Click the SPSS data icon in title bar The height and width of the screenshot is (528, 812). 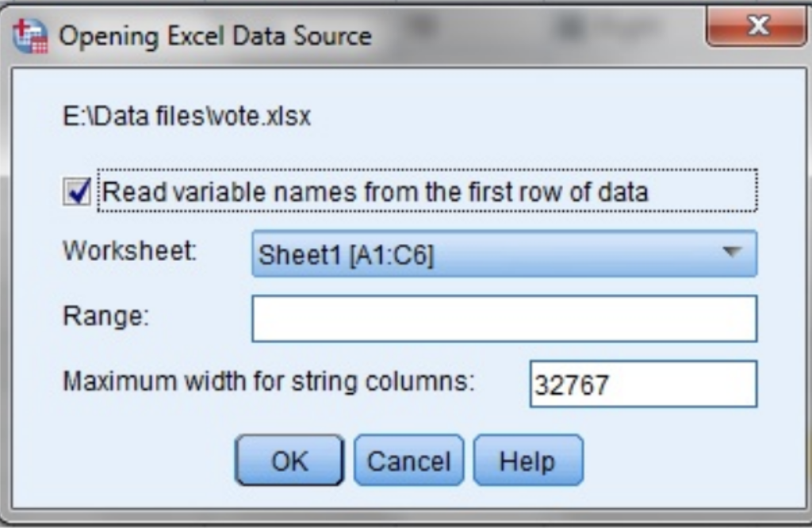point(30,36)
